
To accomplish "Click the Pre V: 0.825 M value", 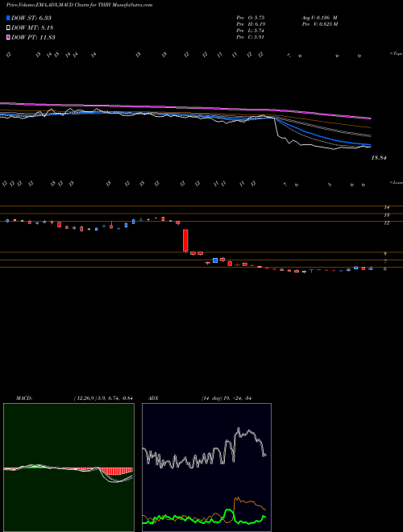I will click(x=319, y=24).
